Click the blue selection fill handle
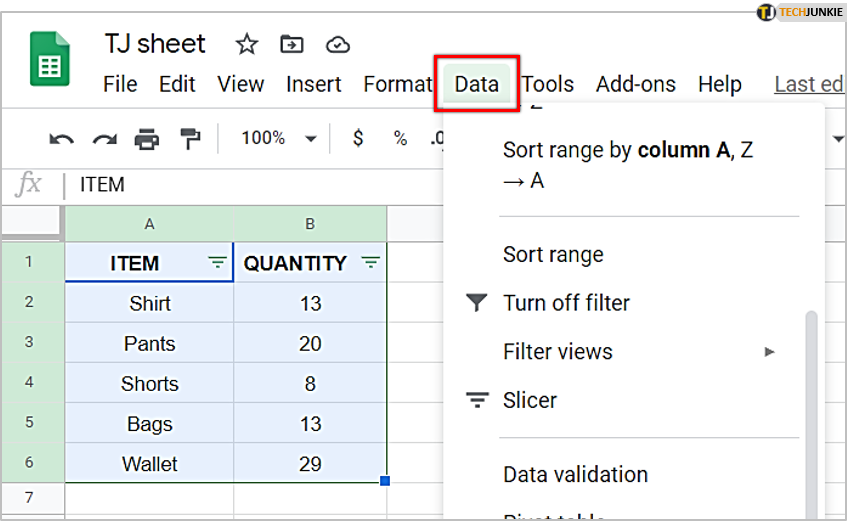 (x=385, y=481)
